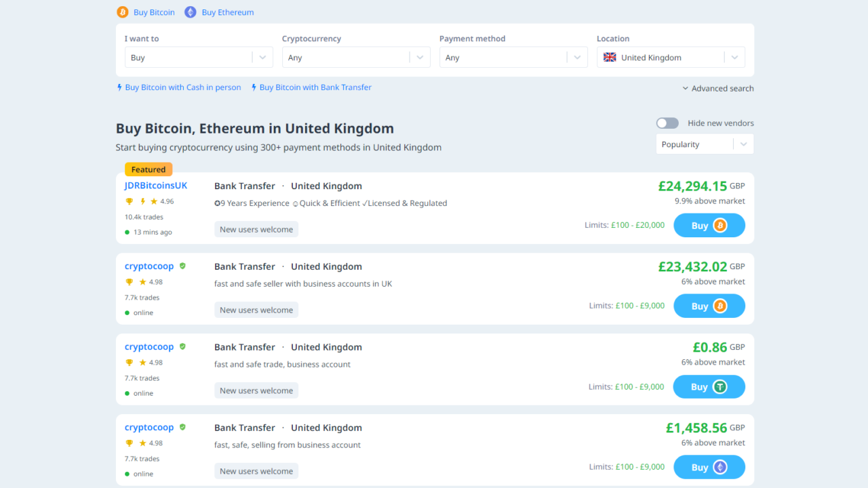The image size is (868, 488).
Task: Click the £24,294.15 price
Action: coord(692,186)
